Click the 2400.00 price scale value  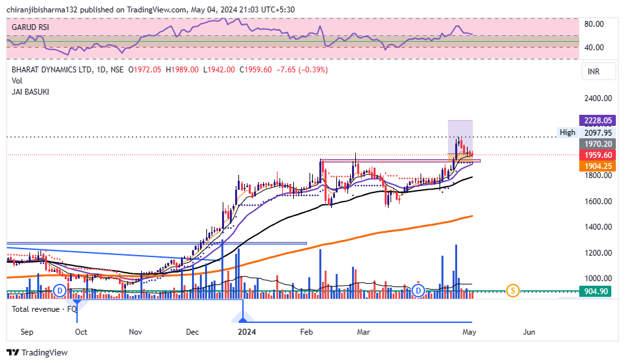pyautogui.click(x=598, y=99)
